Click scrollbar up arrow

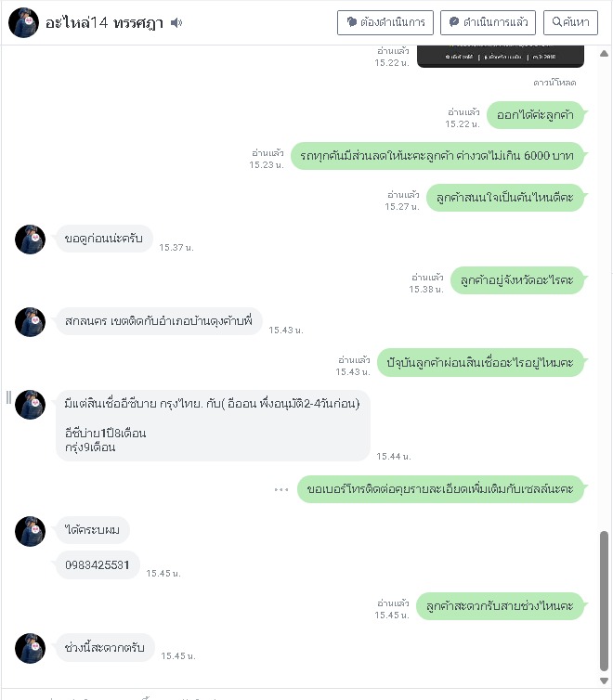(604, 54)
